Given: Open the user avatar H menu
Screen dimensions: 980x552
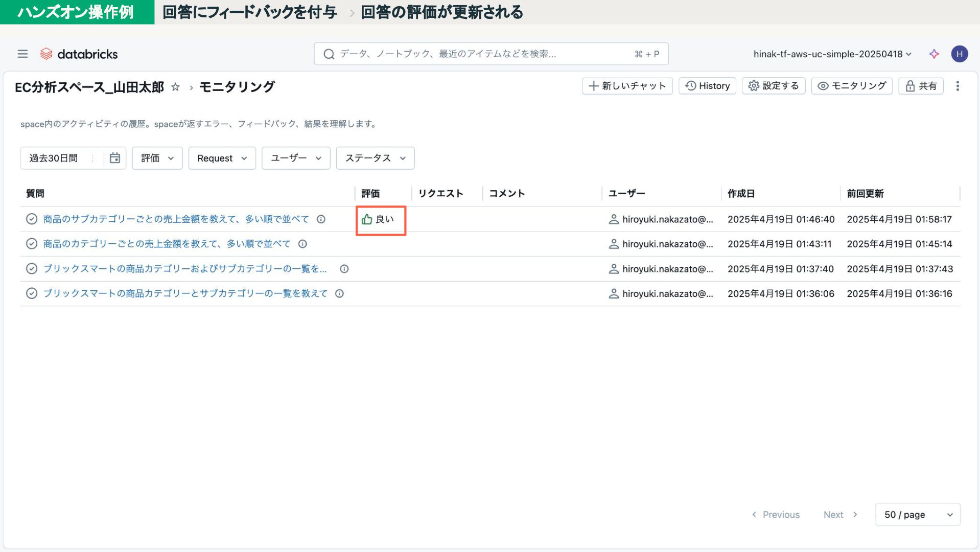Looking at the screenshot, I should pos(959,54).
